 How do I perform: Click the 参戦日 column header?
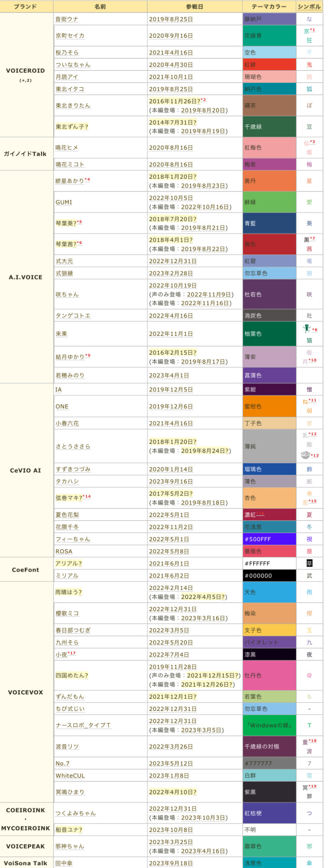coord(195,7)
